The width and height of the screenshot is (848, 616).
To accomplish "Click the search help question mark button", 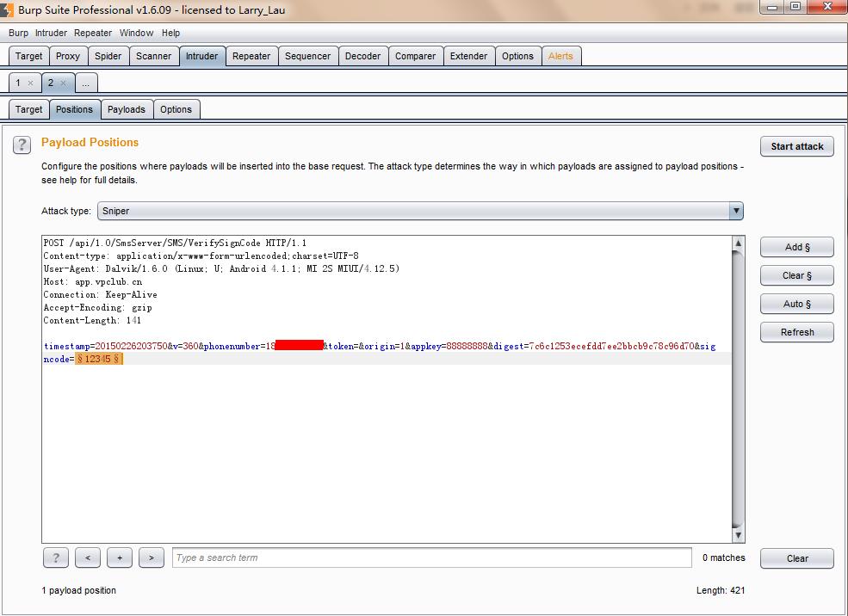I will click(x=56, y=557).
